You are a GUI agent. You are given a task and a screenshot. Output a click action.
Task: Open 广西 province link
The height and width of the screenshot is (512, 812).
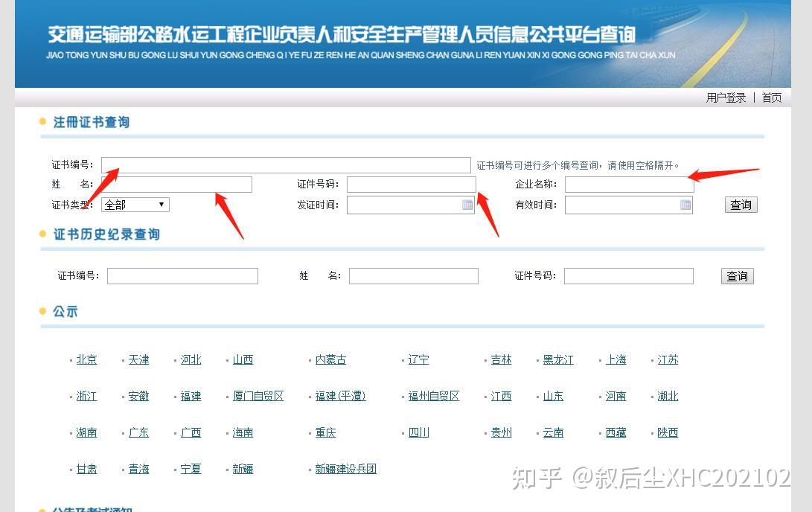(191, 432)
